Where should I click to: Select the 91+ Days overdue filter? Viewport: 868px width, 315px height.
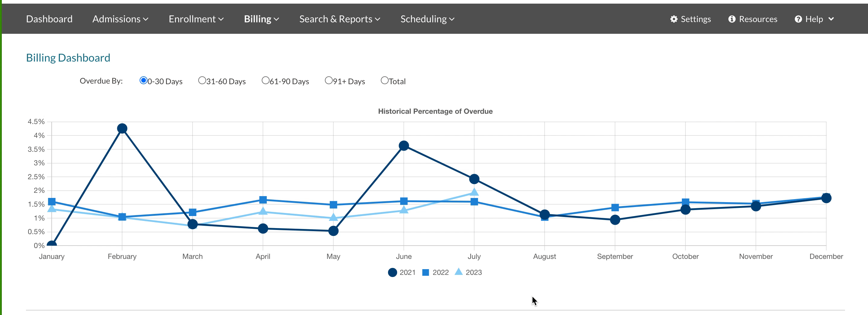(x=329, y=81)
